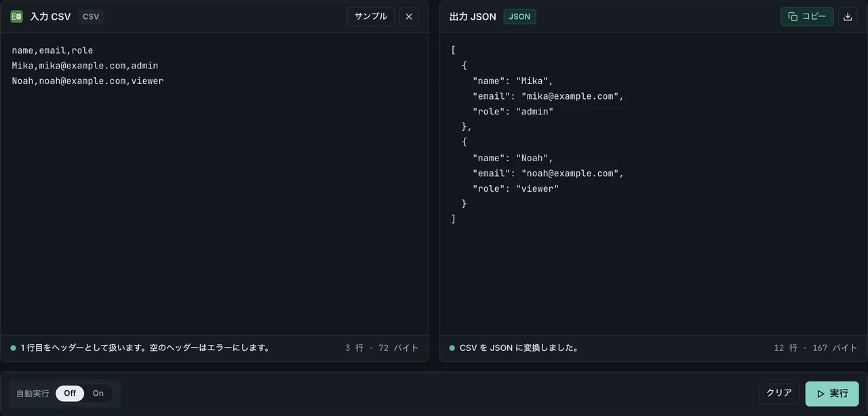Click the "role": "viewer" line
Viewport: 868px width, 416px height.
(x=515, y=188)
